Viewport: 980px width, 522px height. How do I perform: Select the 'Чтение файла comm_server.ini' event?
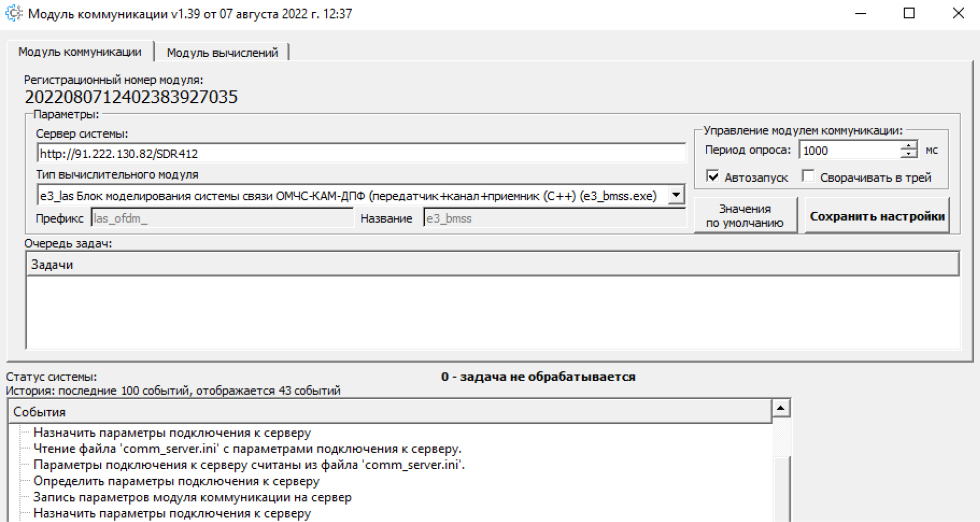(247, 449)
